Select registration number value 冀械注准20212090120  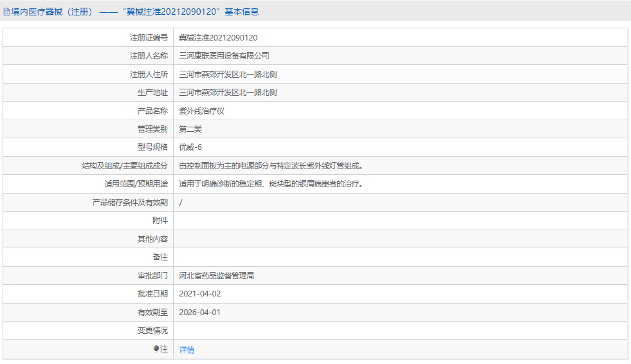(218, 38)
